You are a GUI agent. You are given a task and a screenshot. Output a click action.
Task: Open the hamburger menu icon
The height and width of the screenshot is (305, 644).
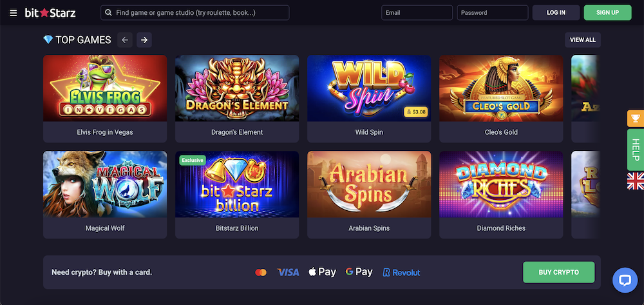click(x=13, y=13)
